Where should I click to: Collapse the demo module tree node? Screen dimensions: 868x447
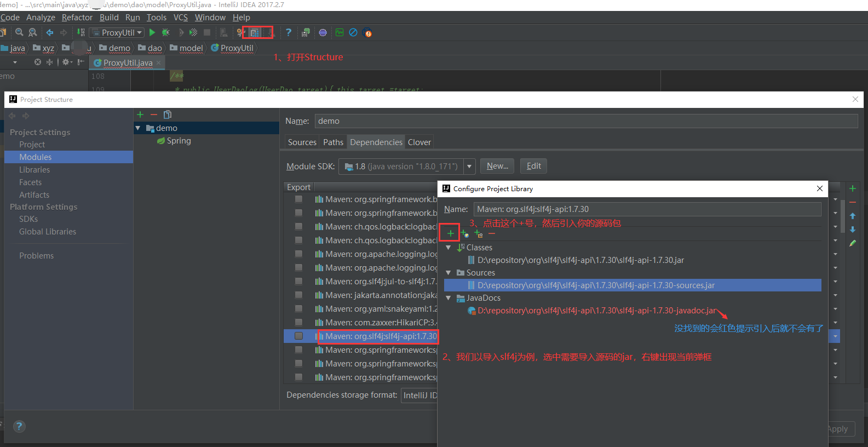pos(138,128)
